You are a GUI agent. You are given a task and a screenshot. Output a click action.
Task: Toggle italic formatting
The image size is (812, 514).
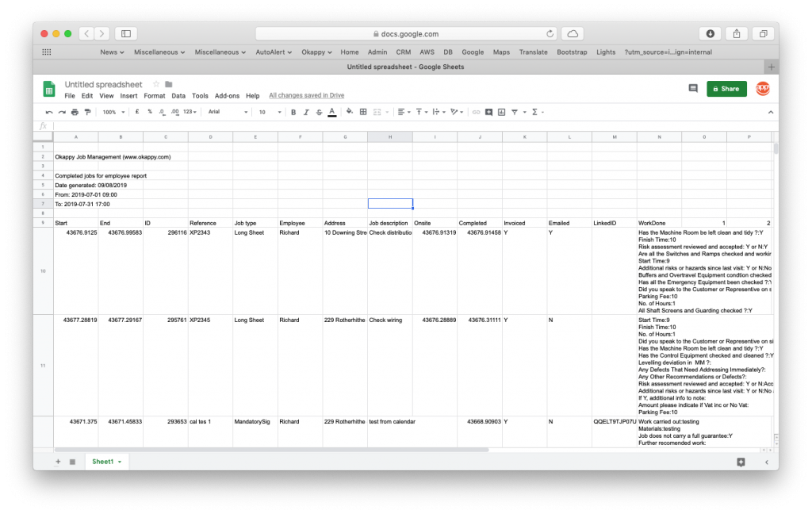point(306,112)
